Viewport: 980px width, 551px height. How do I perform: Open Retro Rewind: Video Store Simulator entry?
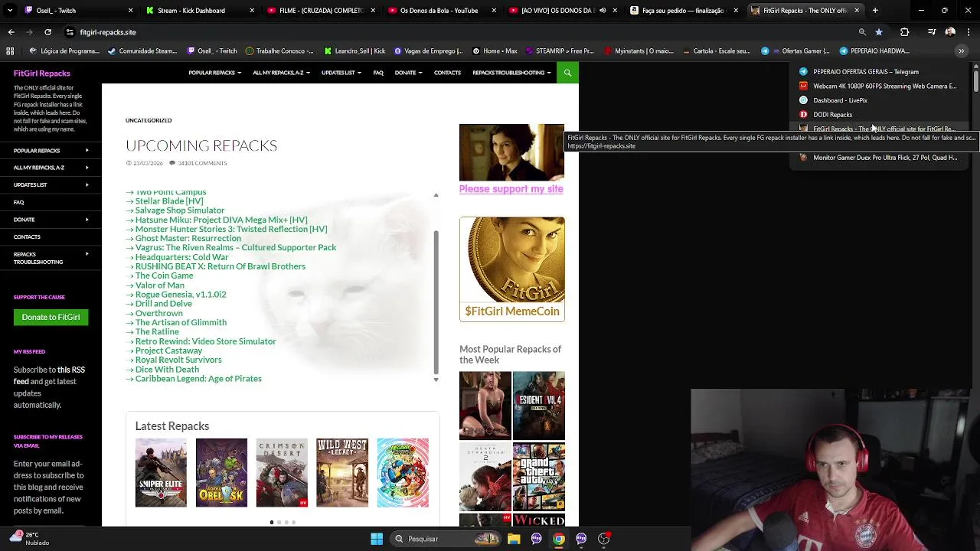point(205,341)
